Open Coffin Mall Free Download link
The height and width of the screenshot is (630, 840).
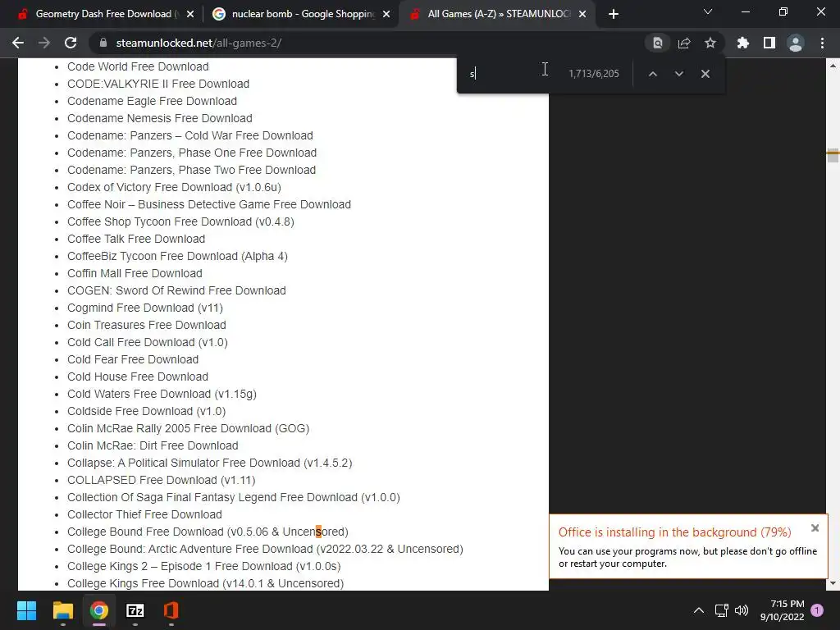tap(135, 273)
